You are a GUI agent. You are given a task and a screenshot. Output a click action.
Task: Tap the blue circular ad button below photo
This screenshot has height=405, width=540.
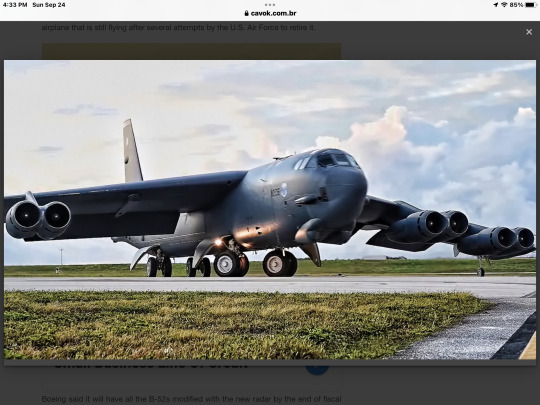point(317,370)
